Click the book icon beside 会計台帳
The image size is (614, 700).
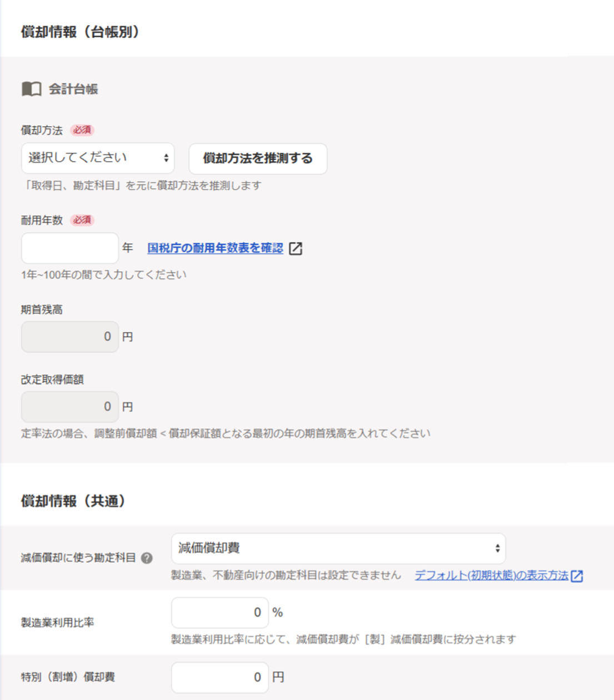tap(31, 89)
